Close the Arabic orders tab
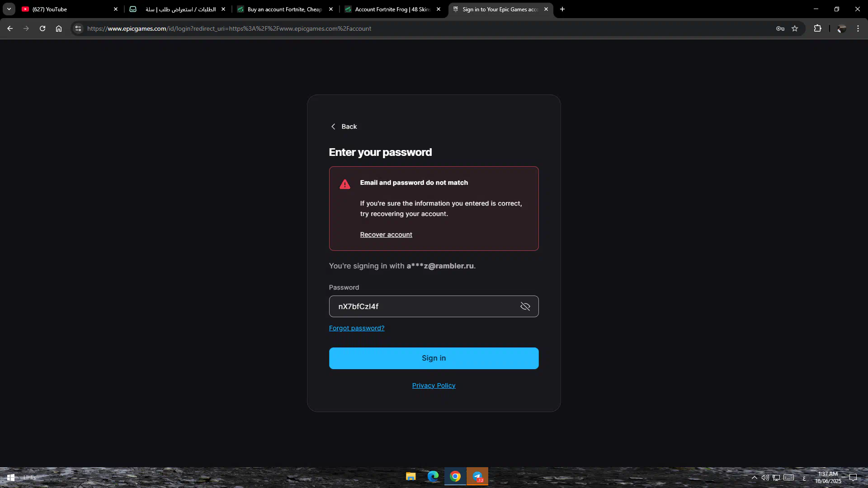The image size is (868, 488). (x=223, y=9)
